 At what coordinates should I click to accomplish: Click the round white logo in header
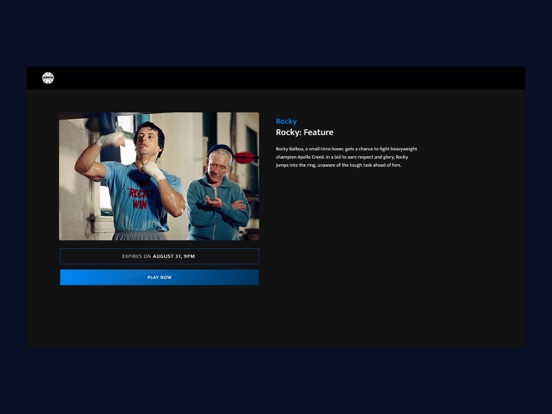coord(48,78)
